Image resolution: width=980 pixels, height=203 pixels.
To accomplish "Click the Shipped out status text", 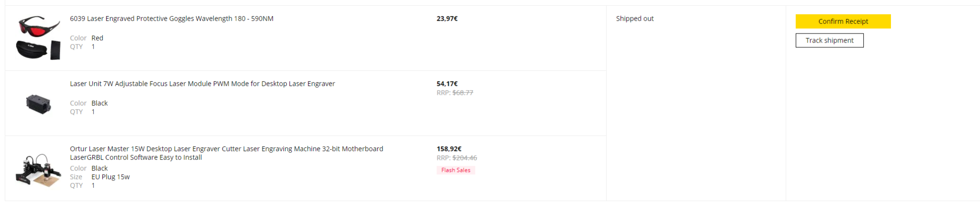I will tap(635, 19).
